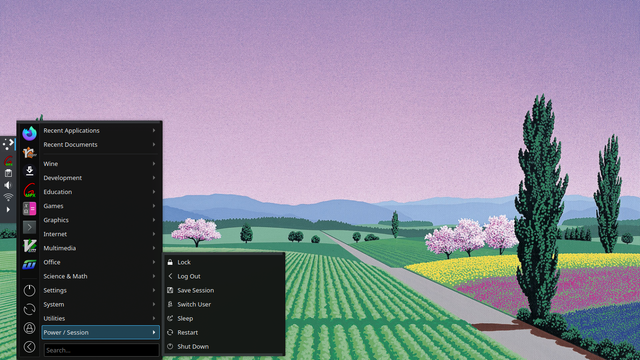
Task: Choose Lock from the session submenu
Action: 224,262
